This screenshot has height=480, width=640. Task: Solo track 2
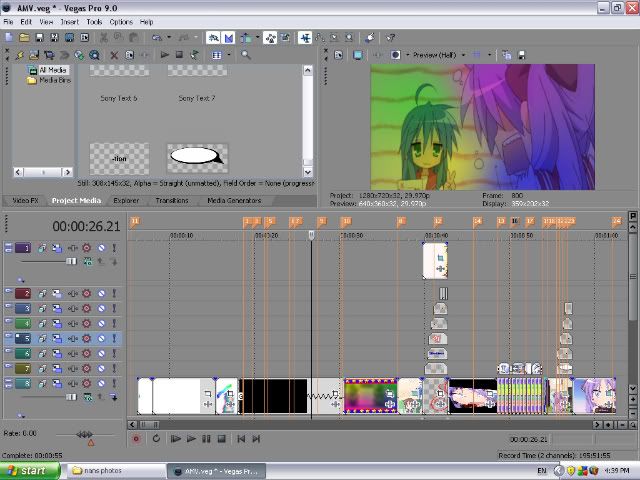click(x=114, y=293)
